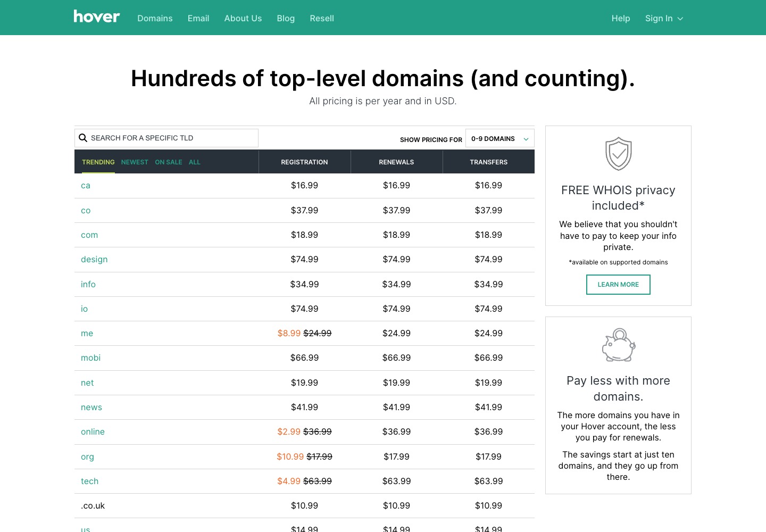Click the $10.99 org sale price
The width and height of the screenshot is (766, 532).
pos(290,457)
